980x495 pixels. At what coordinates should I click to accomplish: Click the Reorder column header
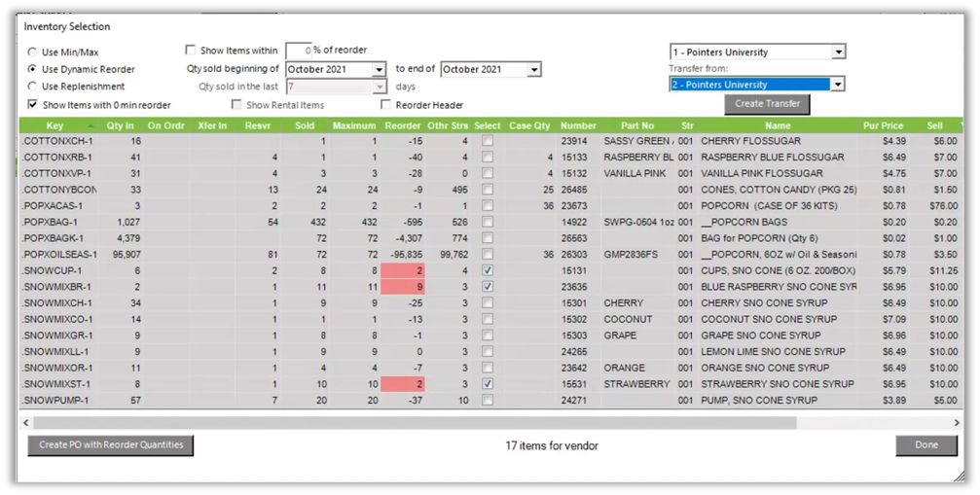coord(402,125)
